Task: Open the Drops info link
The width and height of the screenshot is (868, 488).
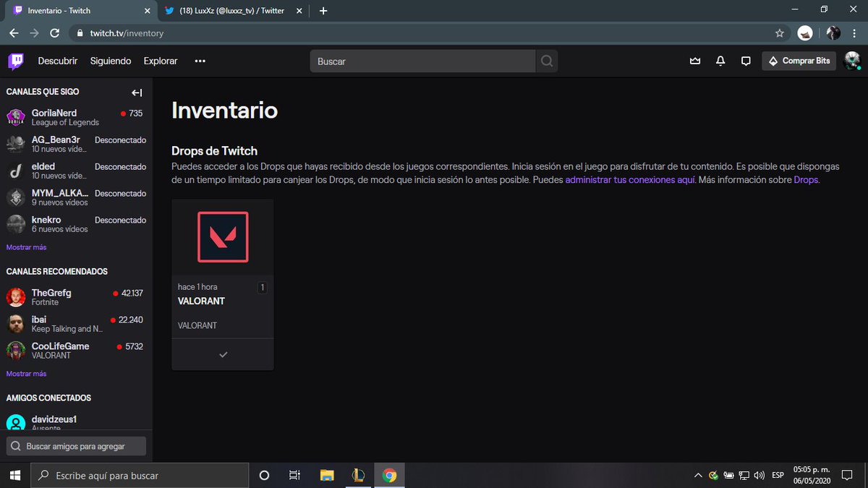Action: (x=806, y=179)
